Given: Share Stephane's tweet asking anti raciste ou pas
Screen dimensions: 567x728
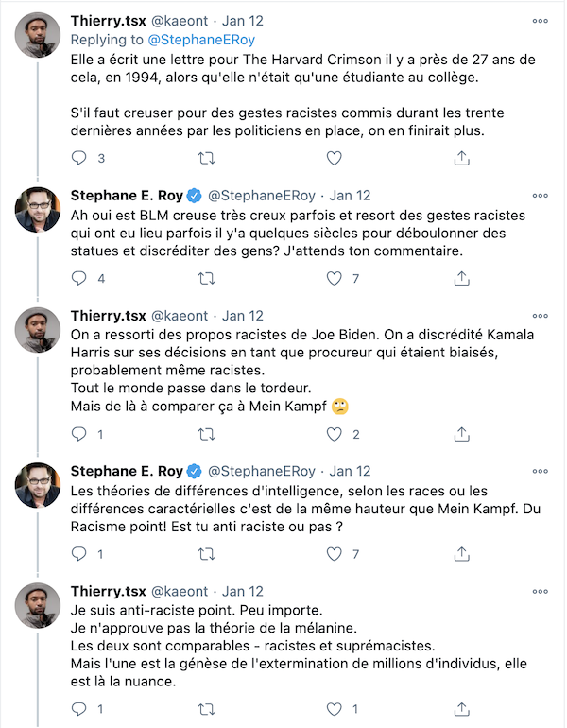Looking at the screenshot, I should (x=462, y=554).
